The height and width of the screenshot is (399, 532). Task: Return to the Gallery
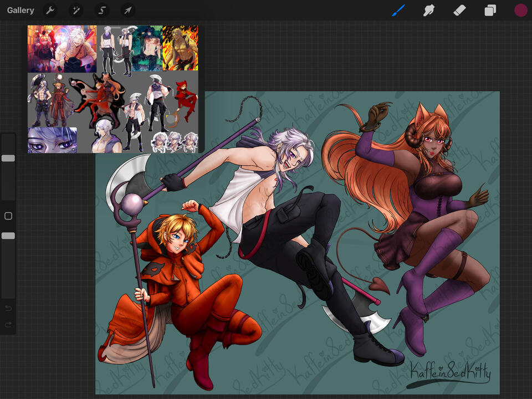[21, 11]
